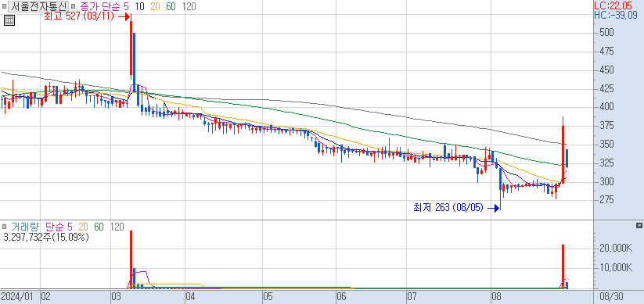Screen dimensions: 644x304
Task: Click the 08 month label on date axis
Action: [497, 296]
